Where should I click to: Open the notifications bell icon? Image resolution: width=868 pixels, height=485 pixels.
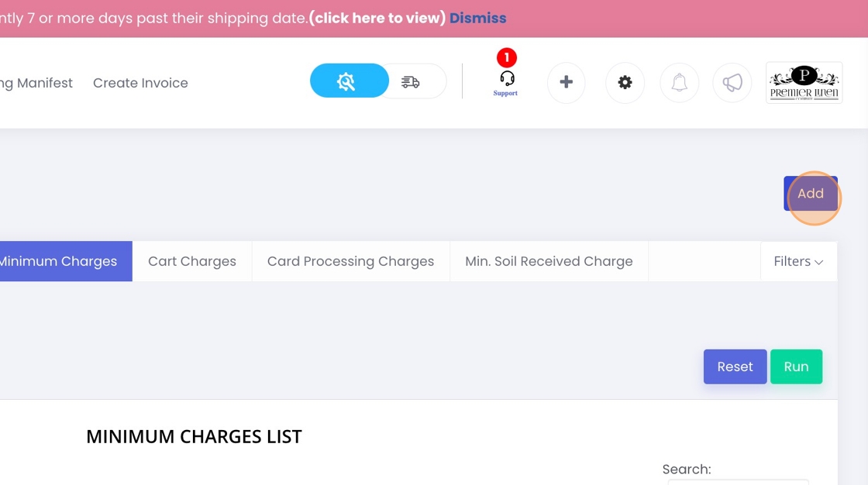point(680,82)
